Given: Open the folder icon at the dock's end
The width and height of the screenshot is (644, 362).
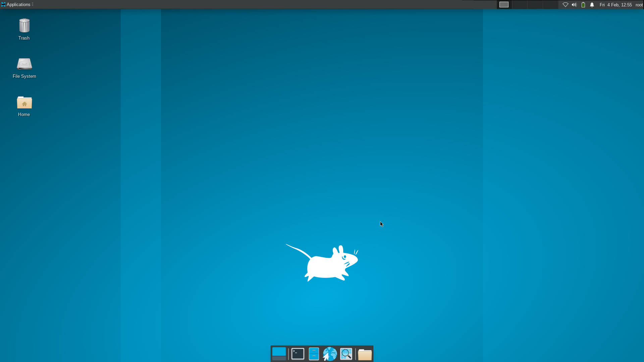Looking at the screenshot, I should tap(365, 354).
